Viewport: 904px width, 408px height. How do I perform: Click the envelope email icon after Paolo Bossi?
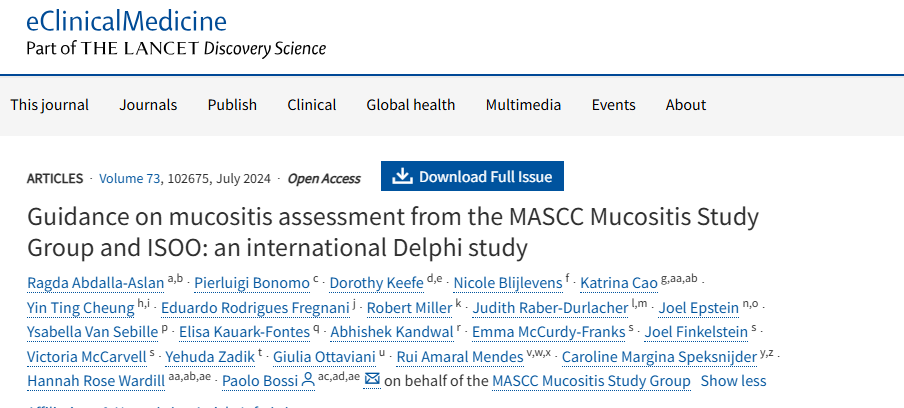coord(372,379)
